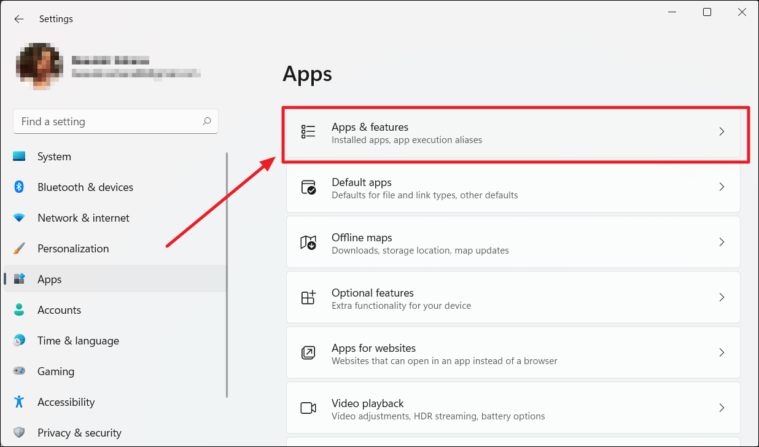The image size is (759, 447).
Task: Click the Apps & features list icon
Action: (x=308, y=132)
